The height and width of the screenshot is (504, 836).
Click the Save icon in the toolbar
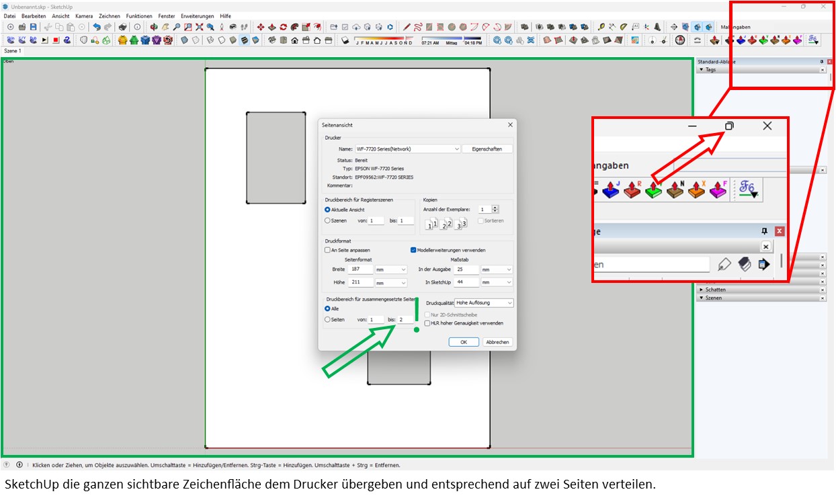pyautogui.click(x=33, y=27)
